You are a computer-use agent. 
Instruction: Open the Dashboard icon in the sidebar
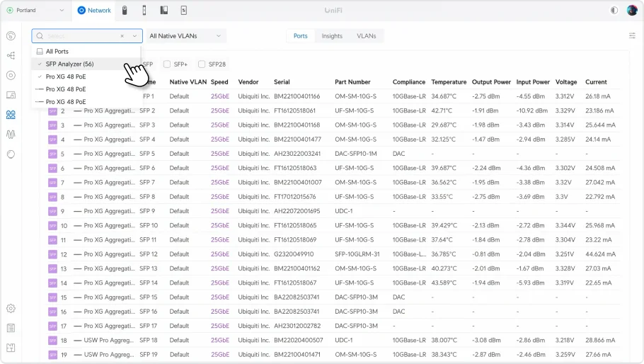point(11,35)
